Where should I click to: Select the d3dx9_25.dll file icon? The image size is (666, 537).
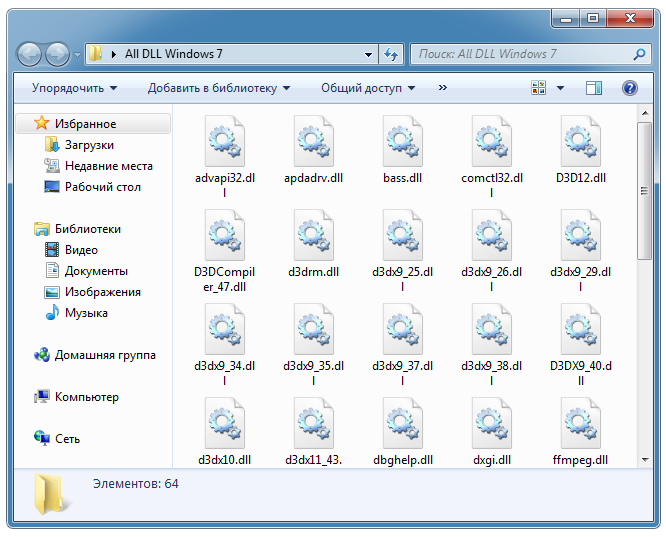click(x=403, y=235)
